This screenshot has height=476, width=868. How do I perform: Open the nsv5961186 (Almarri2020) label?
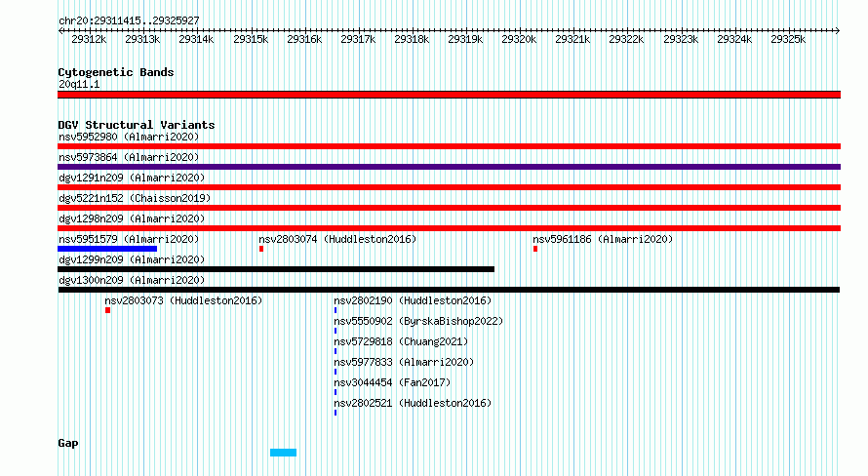click(x=603, y=239)
